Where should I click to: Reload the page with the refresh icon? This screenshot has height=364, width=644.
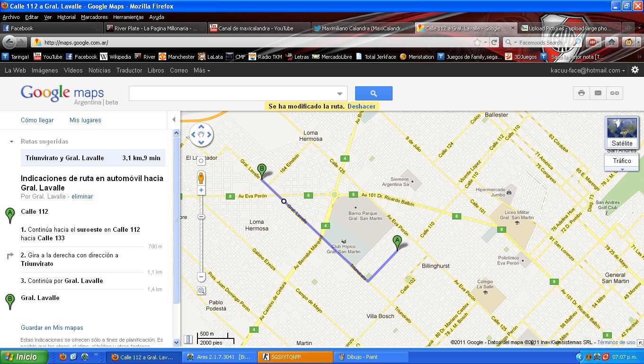coord(494,42)
